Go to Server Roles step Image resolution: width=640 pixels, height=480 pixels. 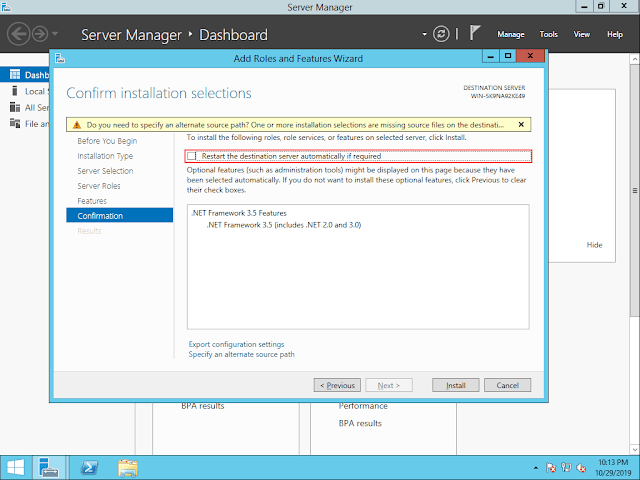[x=99, y=186]
